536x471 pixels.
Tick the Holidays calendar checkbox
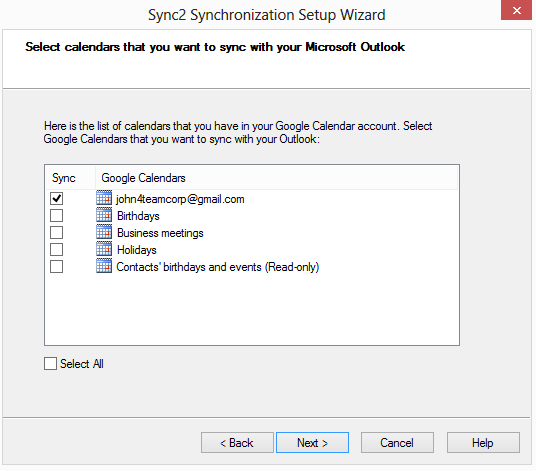56,250
